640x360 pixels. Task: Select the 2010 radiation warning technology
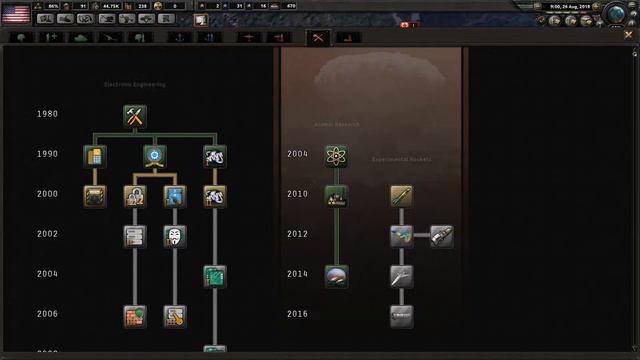coord(336,196)
